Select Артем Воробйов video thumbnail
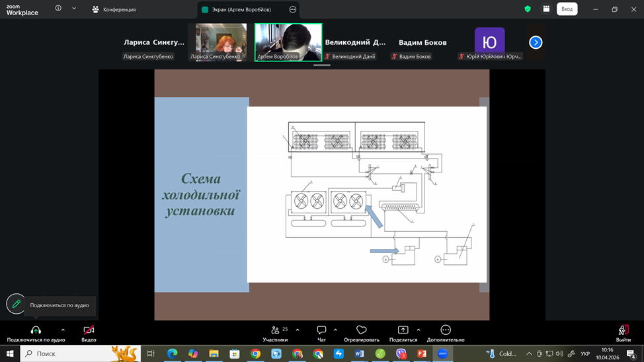Viewport: 644px width, 362px height. pos(288,42)
